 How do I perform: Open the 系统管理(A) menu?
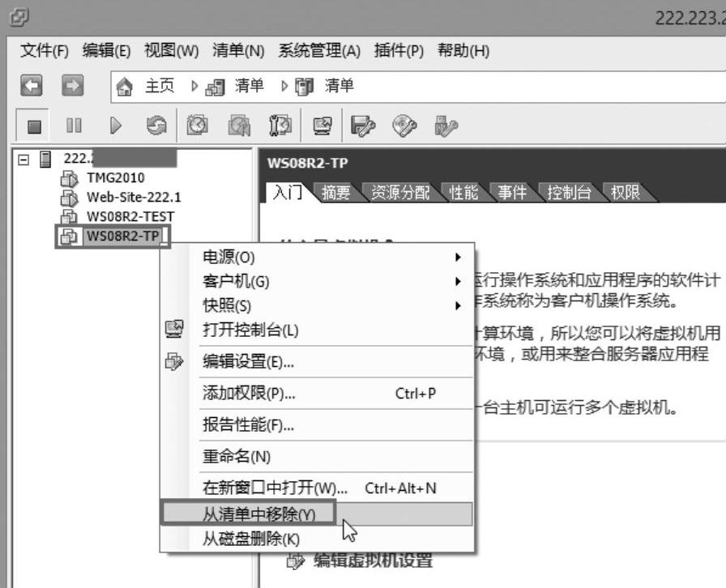(x=319, y=50)
